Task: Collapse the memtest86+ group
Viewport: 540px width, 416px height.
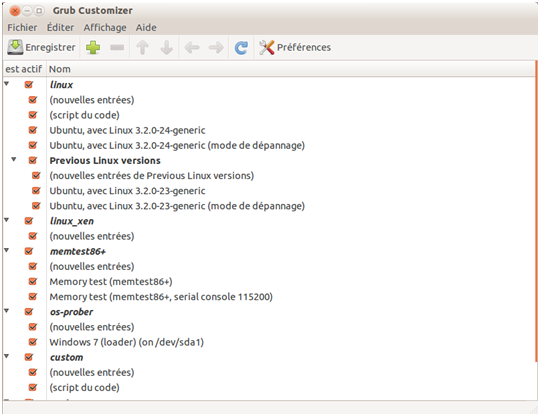Action: click(x=7, y=250)
